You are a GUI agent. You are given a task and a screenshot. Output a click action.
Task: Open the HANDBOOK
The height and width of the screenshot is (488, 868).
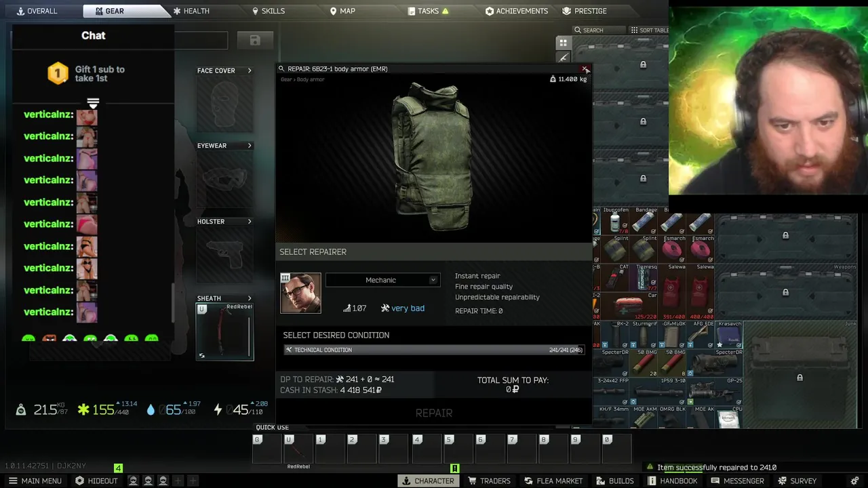(673, 481)
